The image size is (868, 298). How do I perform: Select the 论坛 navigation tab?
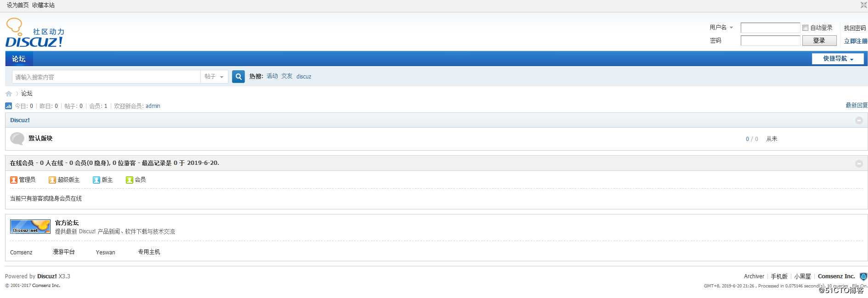(19, 59)
